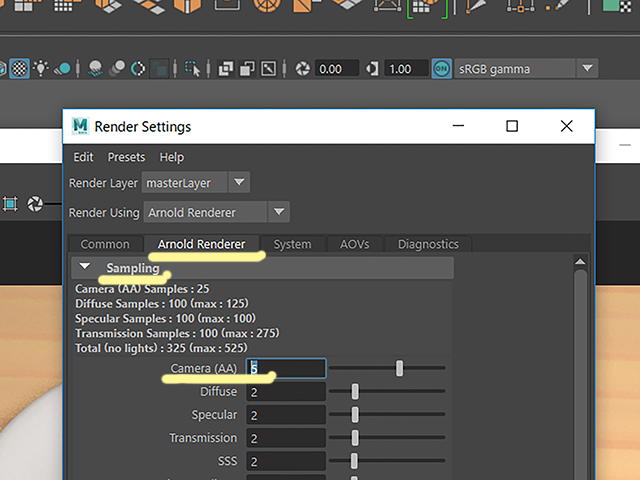The height and width of the screenshot is (480, 640).
Task: Toggle X-ray active components icon
Action: click(x=247, y=69)
